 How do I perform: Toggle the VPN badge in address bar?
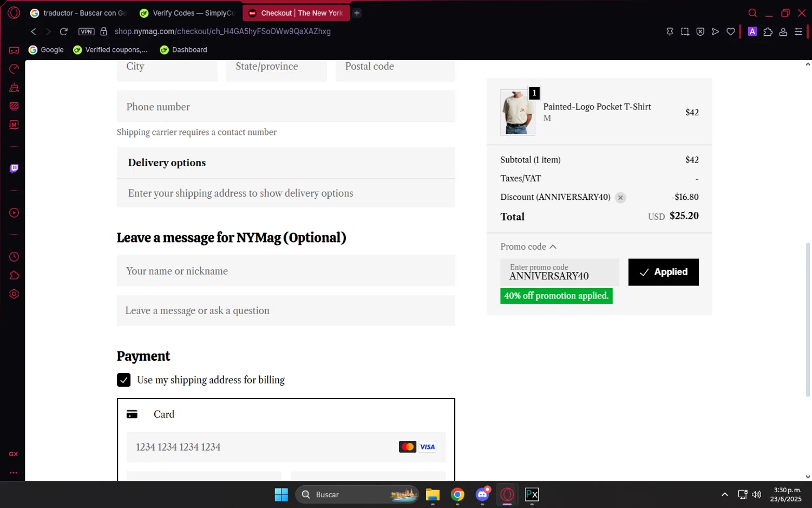(x=86, y=31)
